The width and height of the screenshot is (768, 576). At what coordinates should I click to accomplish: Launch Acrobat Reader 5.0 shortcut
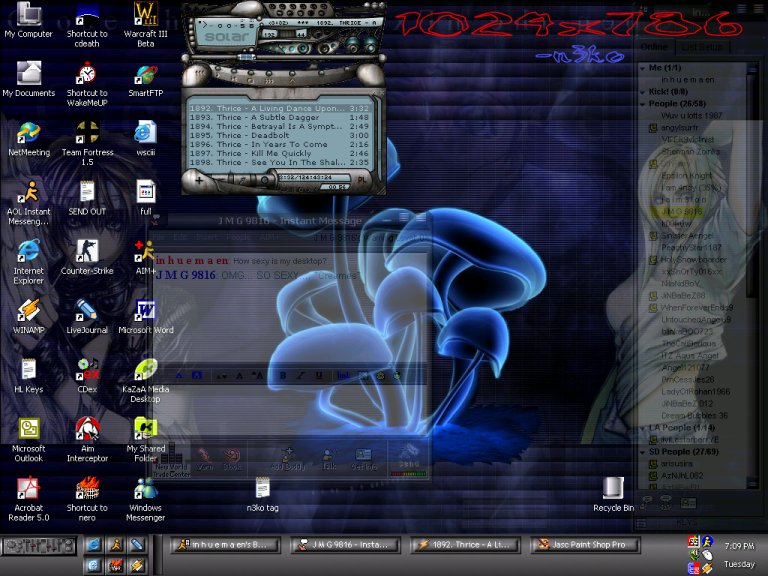tap(28, 500)
